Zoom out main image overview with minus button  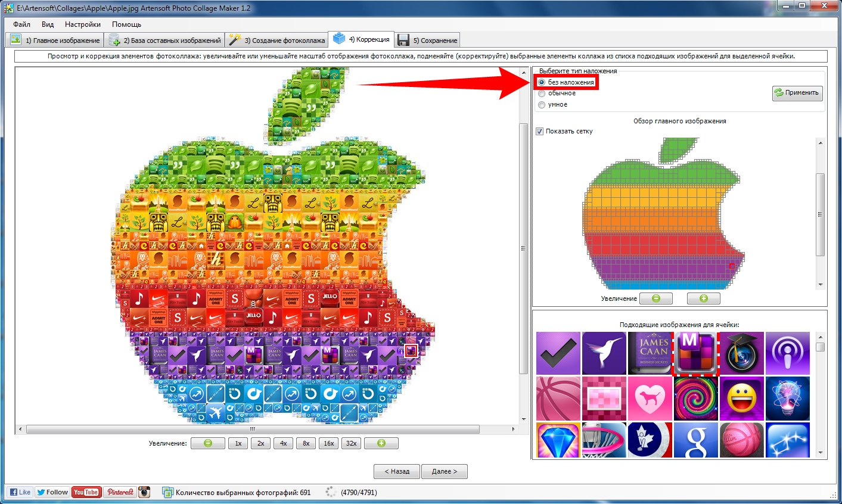(x=655, y=298)
